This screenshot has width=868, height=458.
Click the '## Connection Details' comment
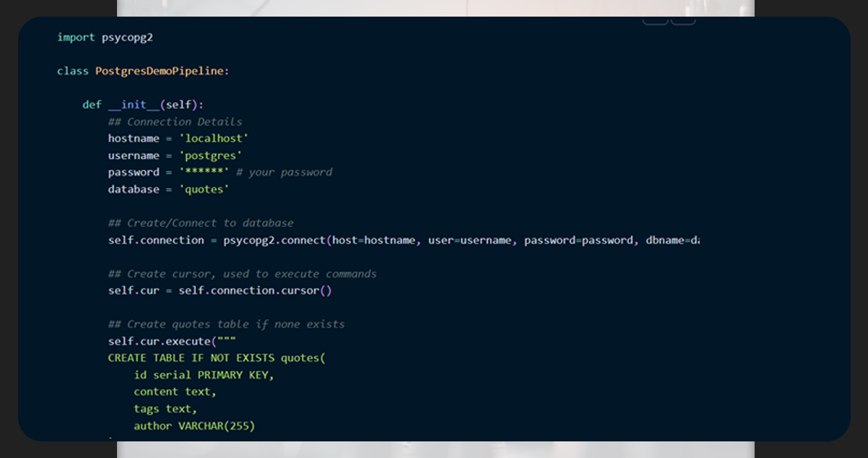point(175,121)
